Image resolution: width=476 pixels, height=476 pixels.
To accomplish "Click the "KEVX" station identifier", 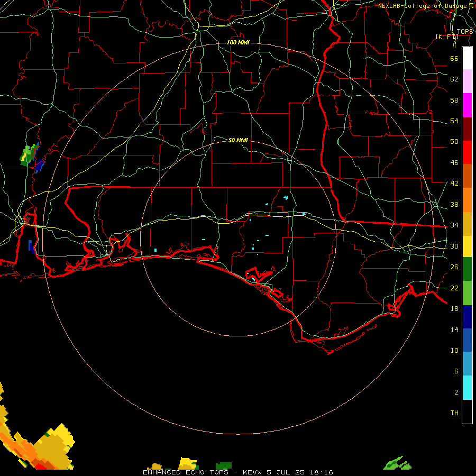I will [252, 472].
